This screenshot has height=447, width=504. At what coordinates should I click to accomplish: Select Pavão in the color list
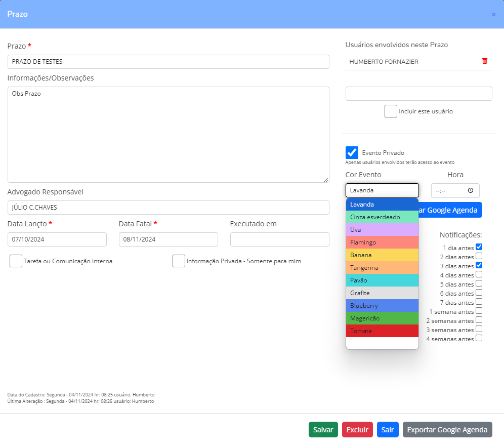382,280
